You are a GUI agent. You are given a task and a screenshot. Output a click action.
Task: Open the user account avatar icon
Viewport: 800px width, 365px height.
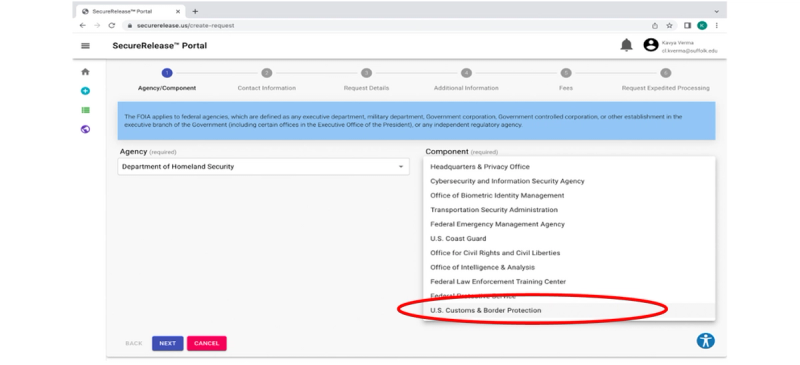(x=651, y=45)
